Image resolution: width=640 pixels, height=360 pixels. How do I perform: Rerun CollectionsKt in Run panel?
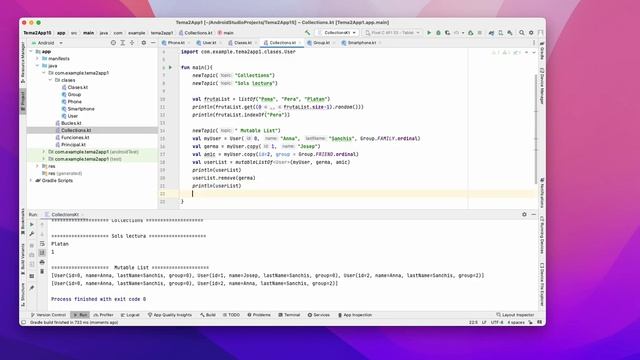coord(32,224)
